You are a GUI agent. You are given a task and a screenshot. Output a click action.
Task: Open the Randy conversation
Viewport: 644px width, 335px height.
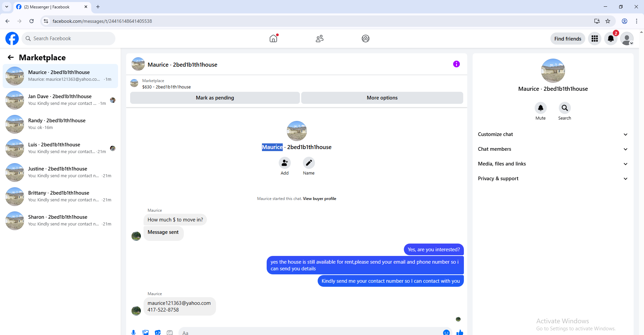tap(60, 124)
